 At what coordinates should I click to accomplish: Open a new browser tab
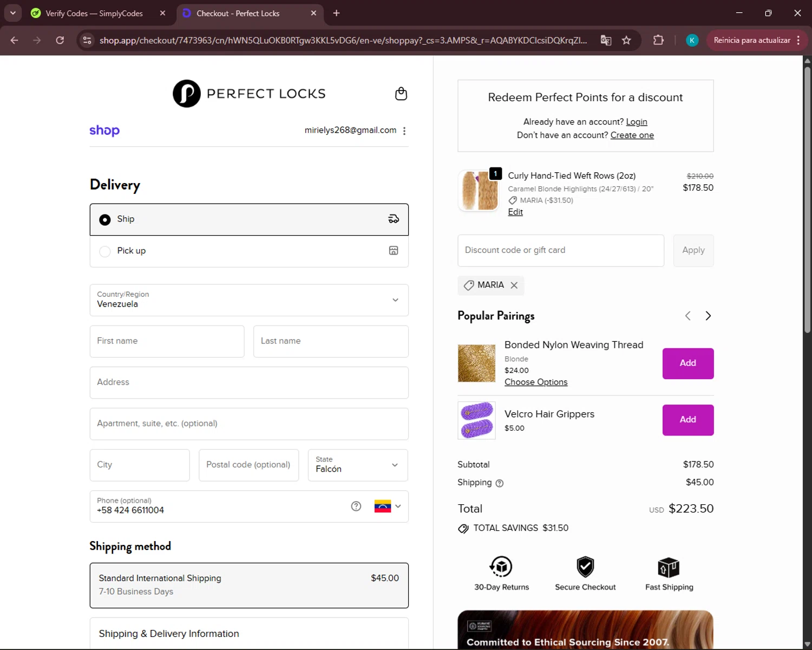(x=336, y=13)
